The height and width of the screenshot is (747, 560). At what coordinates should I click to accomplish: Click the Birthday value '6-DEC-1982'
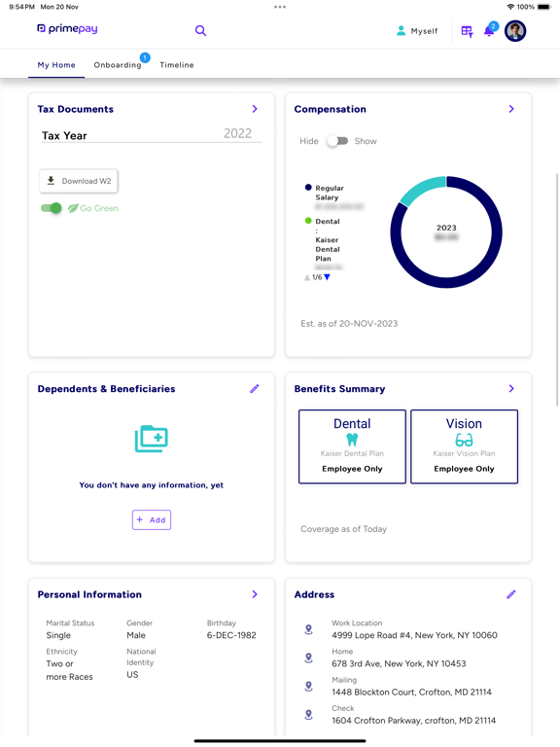point(231,635)
